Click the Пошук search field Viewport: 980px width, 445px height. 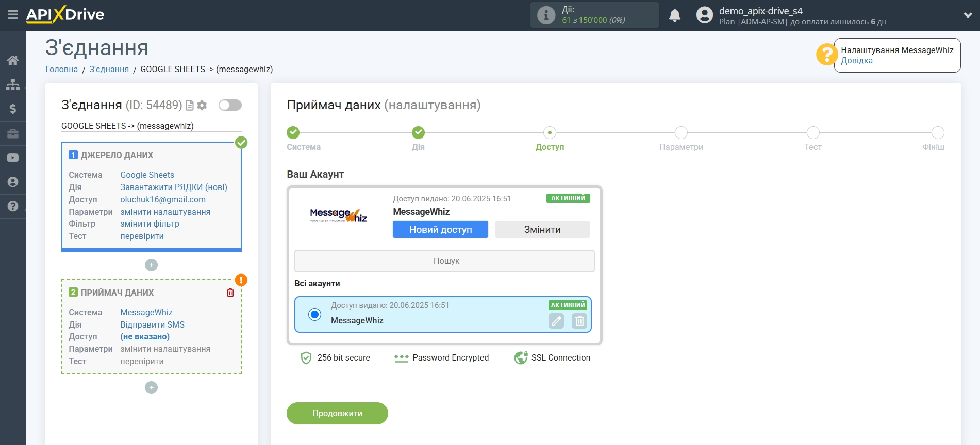click(444, 261)
